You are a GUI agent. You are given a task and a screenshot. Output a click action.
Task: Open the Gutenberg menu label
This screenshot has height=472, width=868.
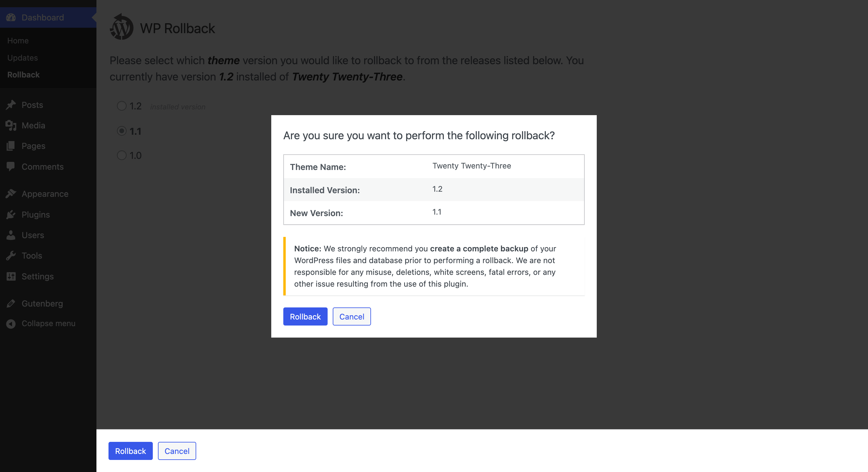click(42, 303)
